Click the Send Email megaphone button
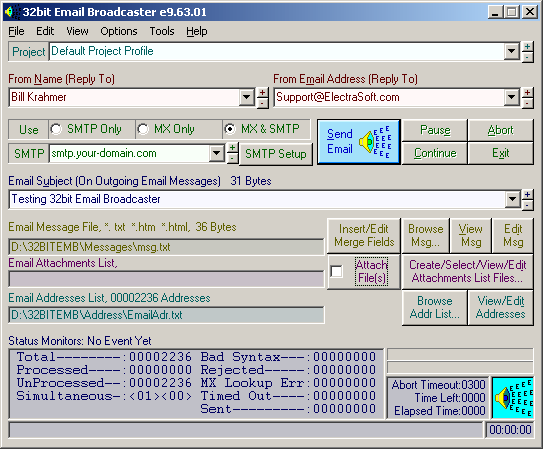The width and height of the screenshot is (543, 449). pos(359,142)
